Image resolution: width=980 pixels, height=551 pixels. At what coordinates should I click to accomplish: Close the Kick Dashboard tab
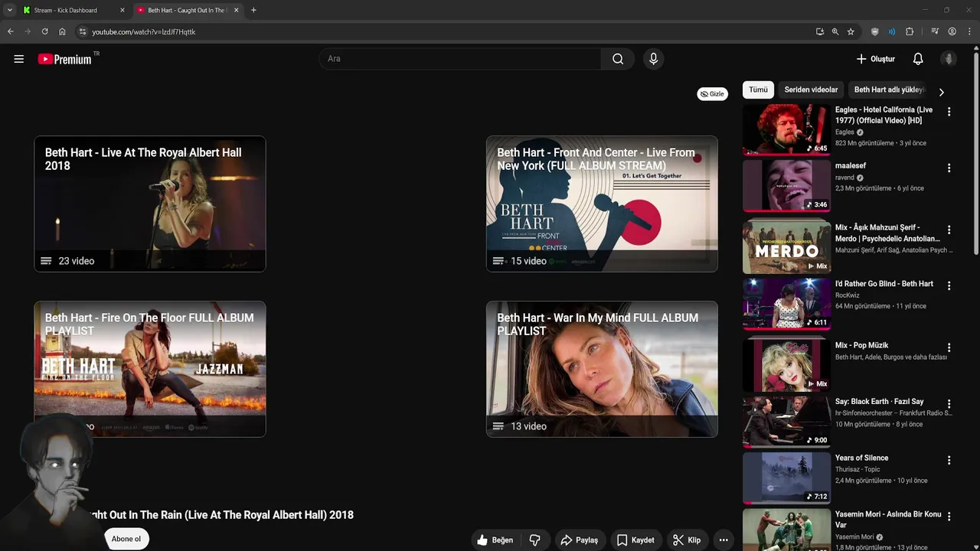pyautogui.click(x=122, y=11)
